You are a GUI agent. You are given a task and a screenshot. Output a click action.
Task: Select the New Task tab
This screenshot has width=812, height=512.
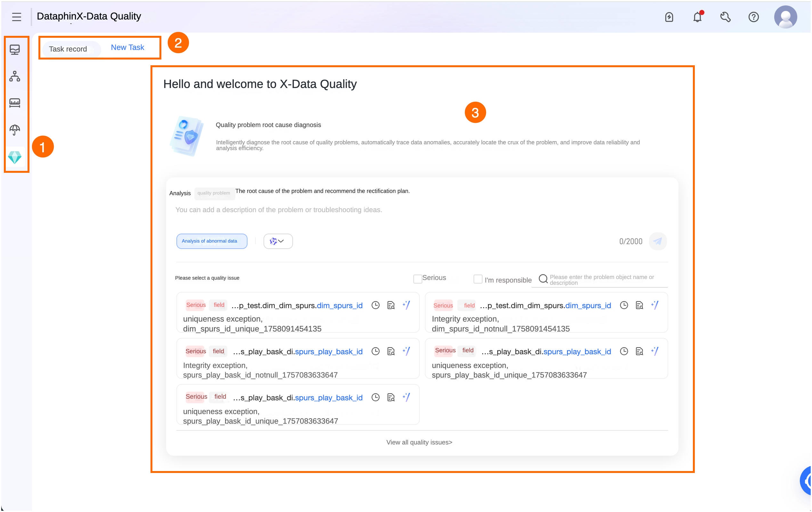coord(127,48)
